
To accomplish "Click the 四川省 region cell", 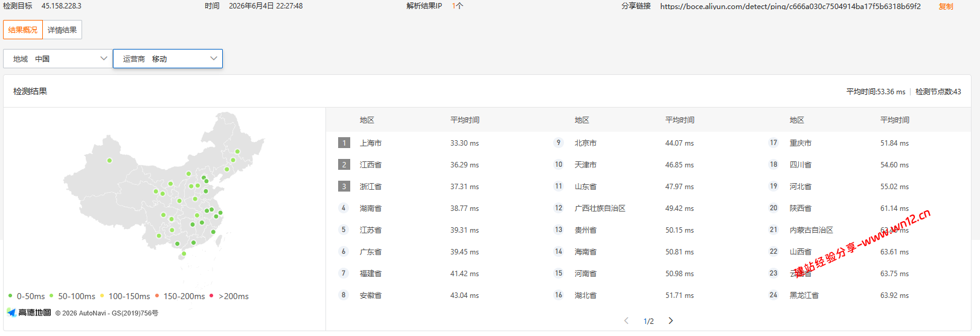I will pyautogui.click(x=801, y=165).
